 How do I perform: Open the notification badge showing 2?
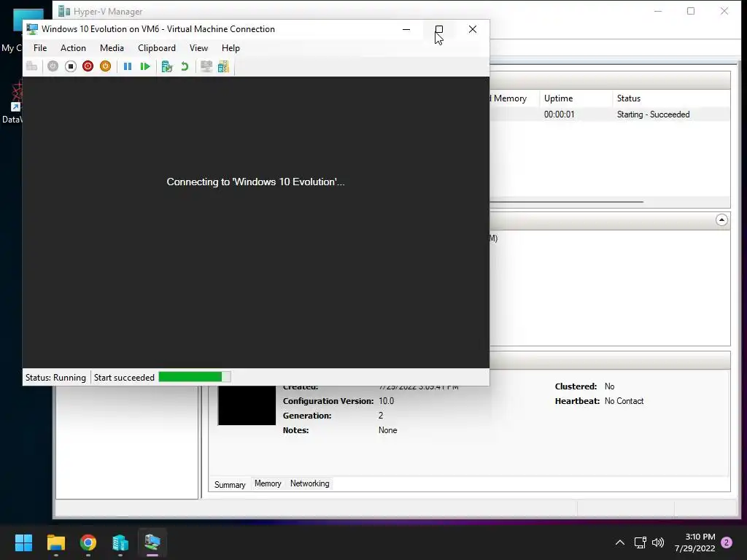pyautogui.click(x=727, y=542)
